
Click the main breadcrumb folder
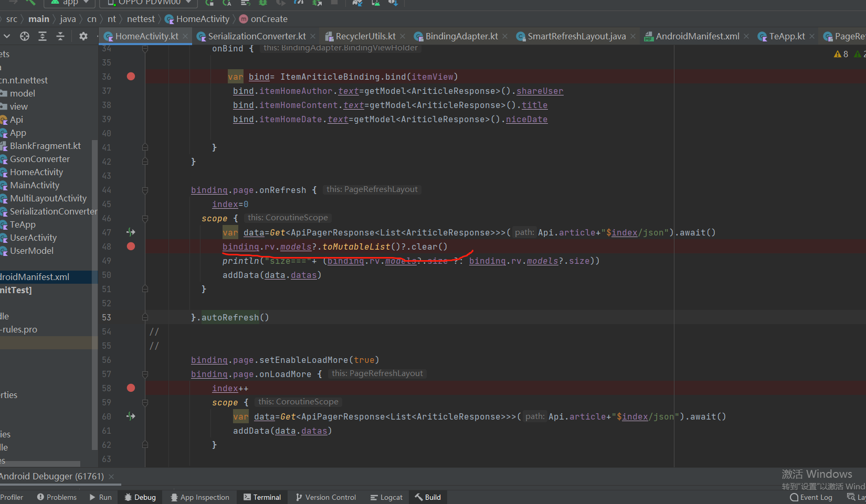(39, 19)
